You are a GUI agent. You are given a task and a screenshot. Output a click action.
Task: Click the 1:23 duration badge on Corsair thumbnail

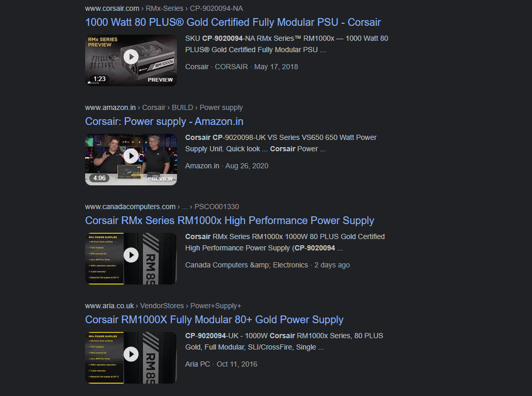pyautogui.click(x=100, y=79)
